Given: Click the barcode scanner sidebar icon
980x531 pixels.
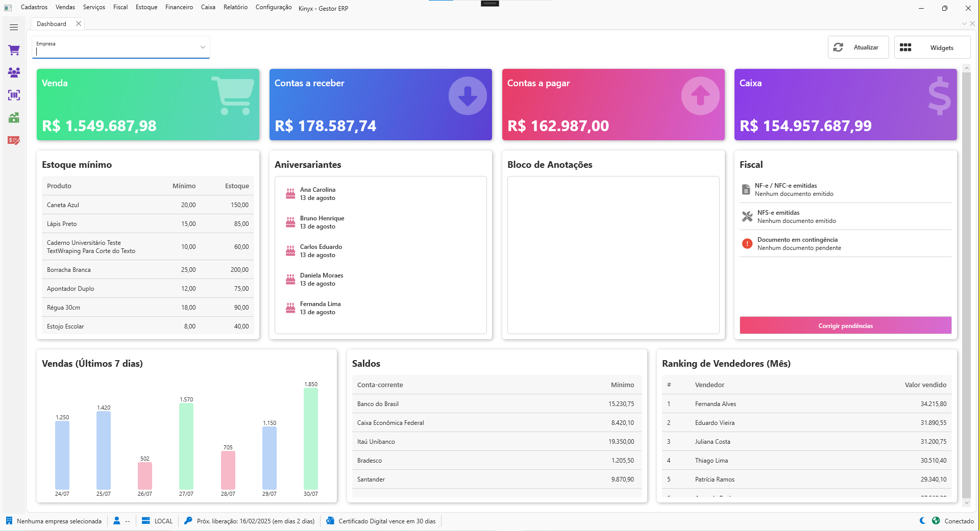Looking at the screenshot, I should [x=14, y=95].
